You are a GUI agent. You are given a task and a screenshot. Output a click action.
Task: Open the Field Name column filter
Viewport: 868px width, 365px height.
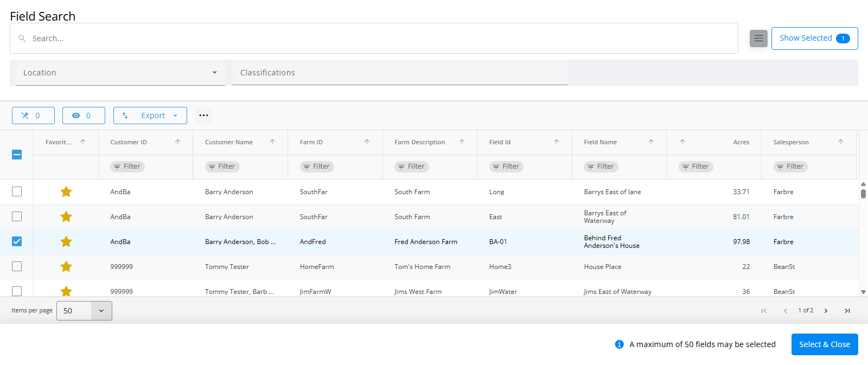601,167
